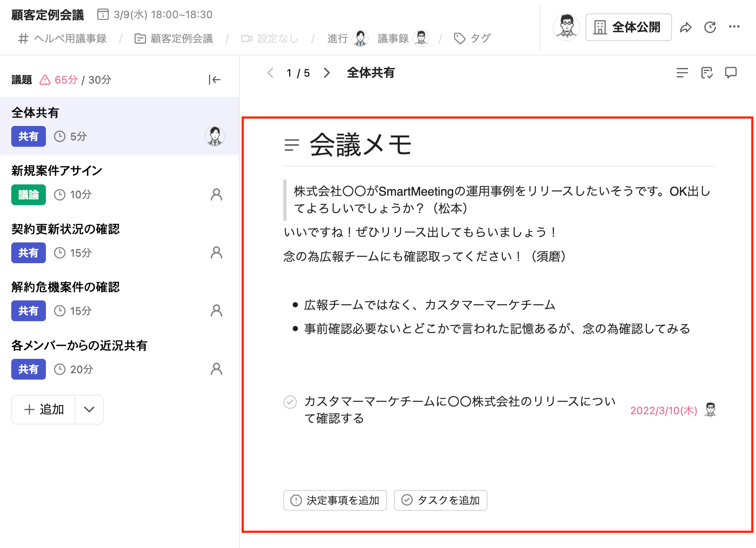Image resolution: width=756 pixels, height=548 pixels.
Task: Click the bullet 広報チームではなく、カスタマーマーケチーム
Action: tap(430, 305)
